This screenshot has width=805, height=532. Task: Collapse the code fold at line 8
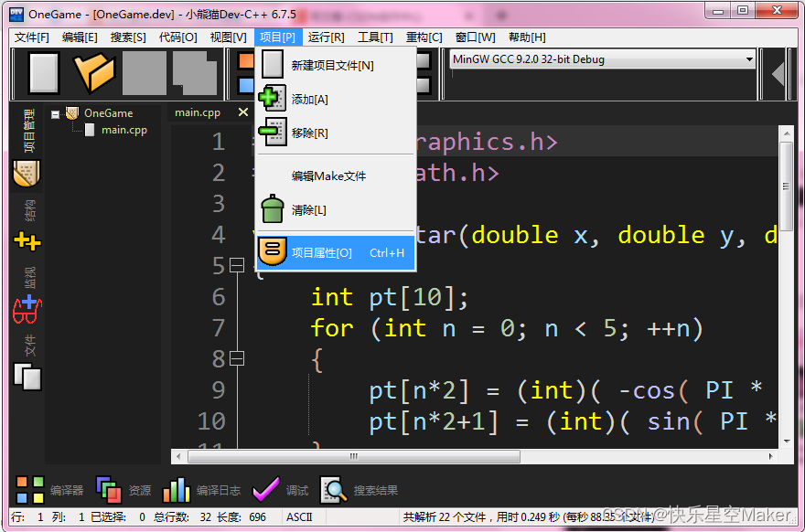point(237,358)
